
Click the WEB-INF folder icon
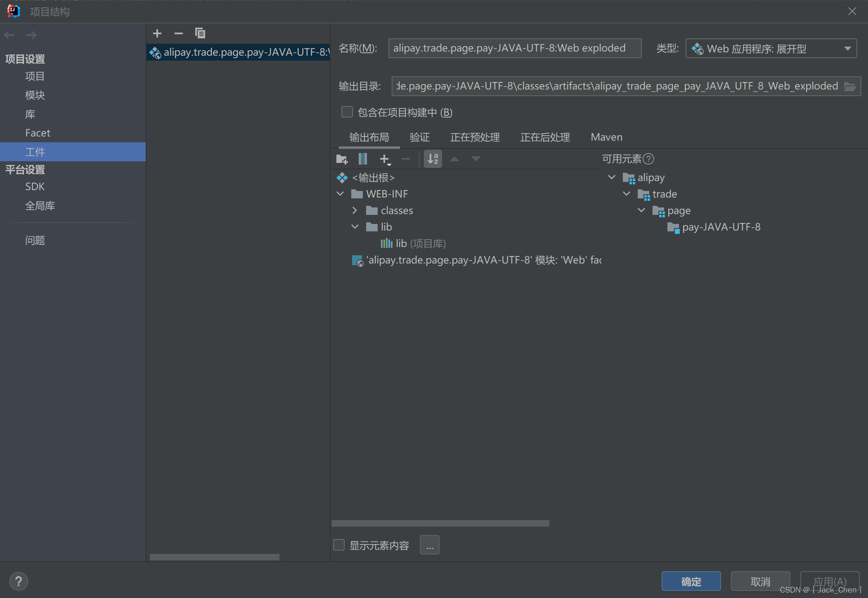[357, 194]
